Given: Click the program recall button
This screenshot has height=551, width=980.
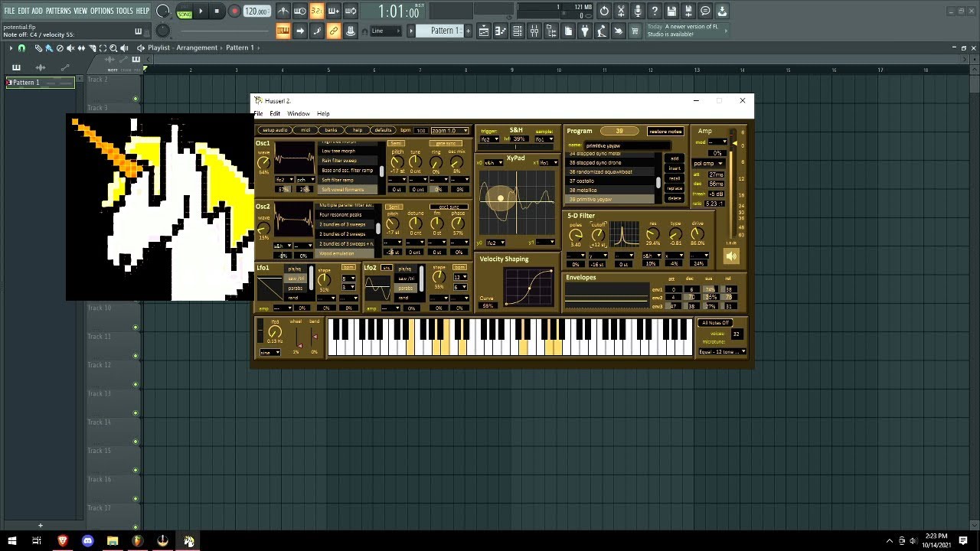Looking at the screenshot, I should [674, 178].
